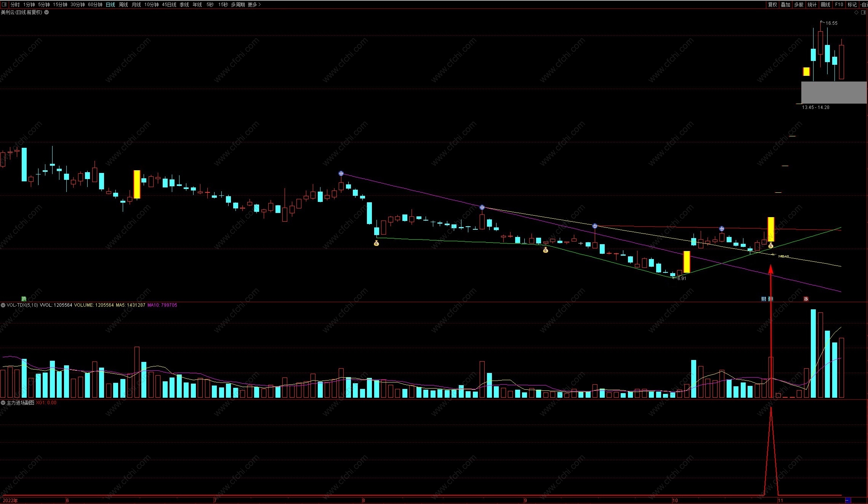Expand the VOL-TDX indicator dropdown
The height and width of the screenshot is (504, 868).
(3, 305)
